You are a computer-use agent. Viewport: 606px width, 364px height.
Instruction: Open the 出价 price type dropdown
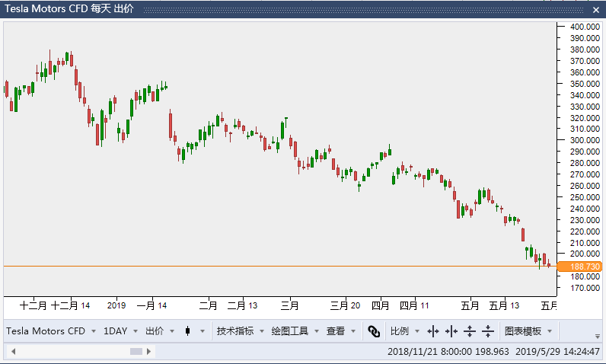(x=160, y=331)
